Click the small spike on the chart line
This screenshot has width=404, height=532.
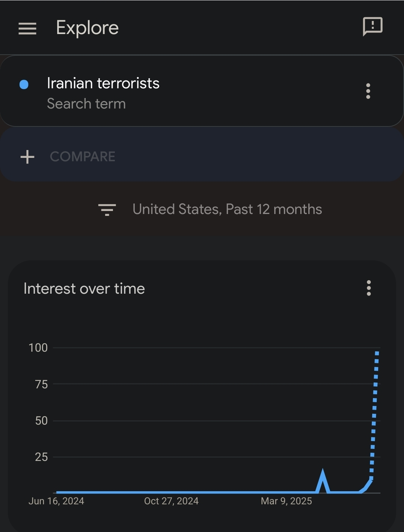tap(322, 480)
